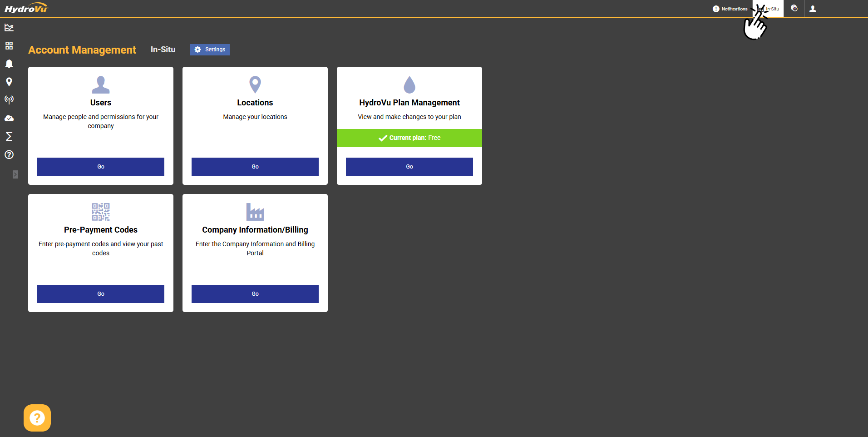Click the orange help chat button

click(x=37, y=418)
